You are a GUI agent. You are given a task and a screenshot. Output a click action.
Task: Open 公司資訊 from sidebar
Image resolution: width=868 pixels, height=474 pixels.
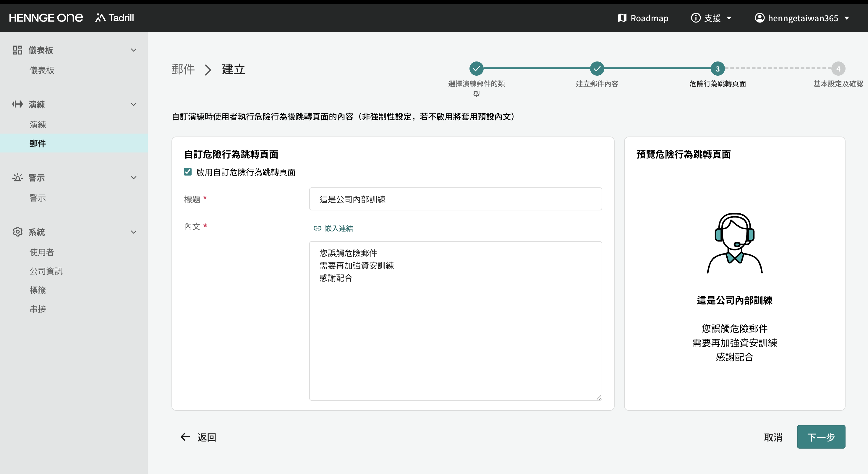pos(46,271)
